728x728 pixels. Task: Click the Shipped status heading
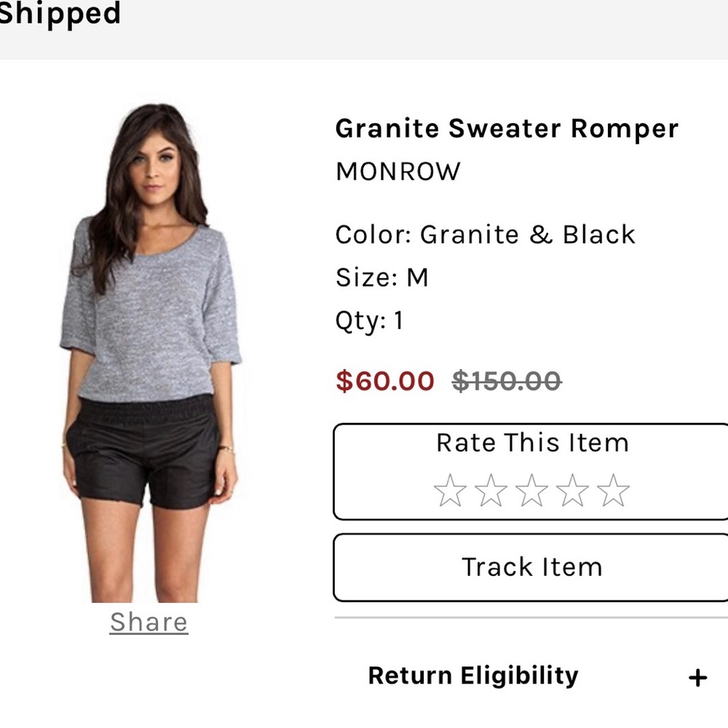click(x=58, y=13)
